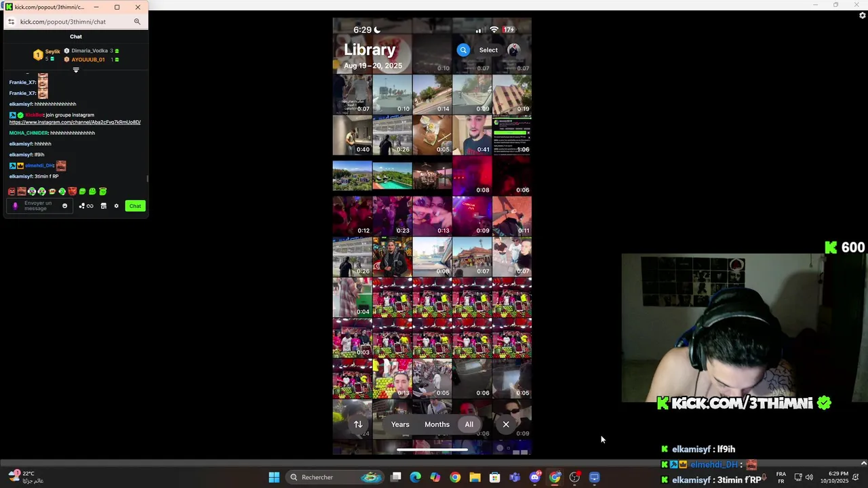The width and height of the screenshot is (868, 488).
Task: Open the volume control in system tray
Action: coord(809,477)
